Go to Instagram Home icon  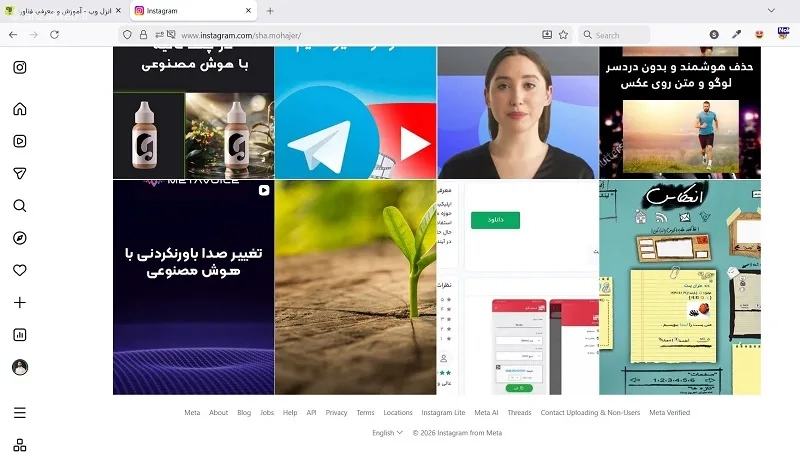click(20, 109)
